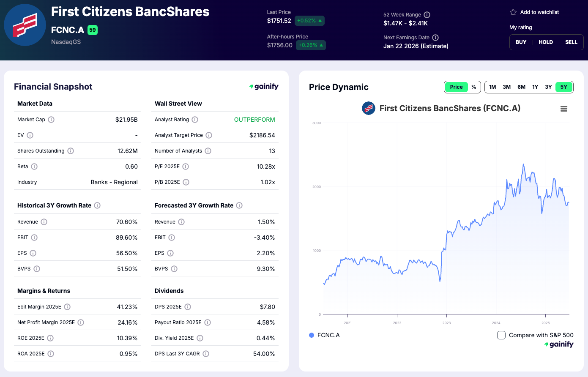
Task: Click the blue FCNC.A legend dot
Action: [x=312, y=335]
